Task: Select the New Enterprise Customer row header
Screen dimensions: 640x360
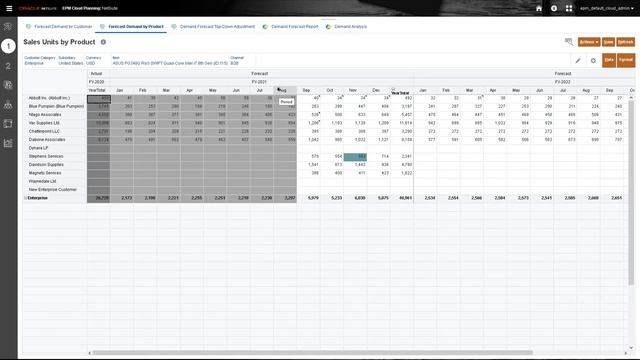Action: pyautogui.click(x=55, y=190)
